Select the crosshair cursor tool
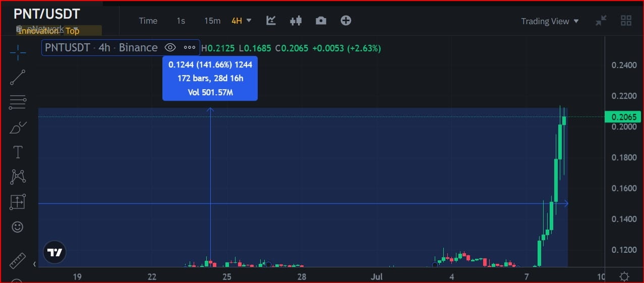 (18, 52)
